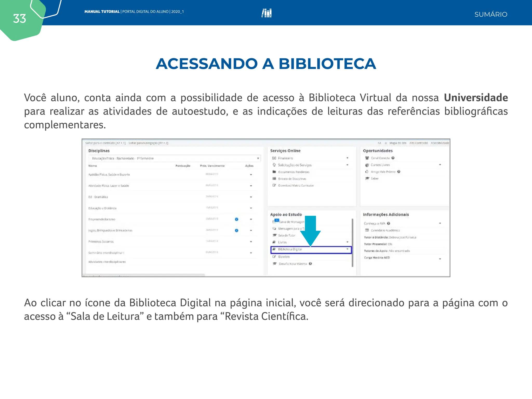Click the Mensagem para o Tutor chat icon
This screenshot has width=532, height=399.
(274, 228)
